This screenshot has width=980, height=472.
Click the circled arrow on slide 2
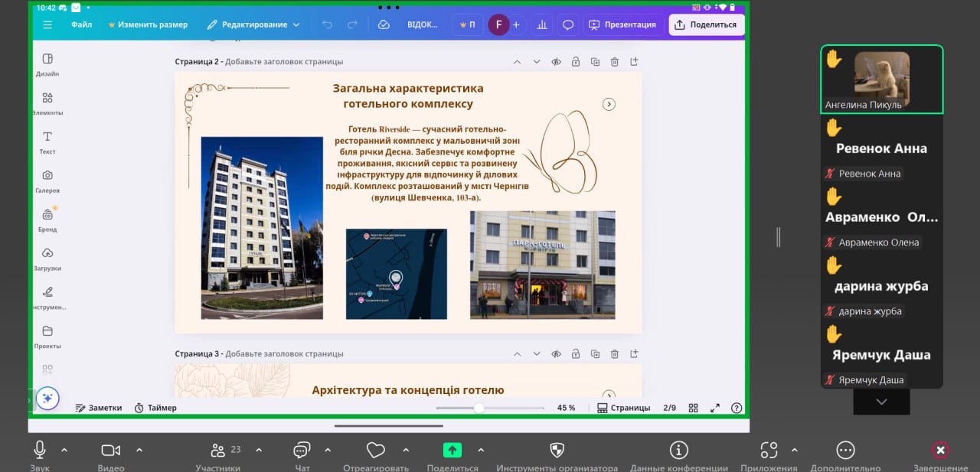click(x=609, y=104)
